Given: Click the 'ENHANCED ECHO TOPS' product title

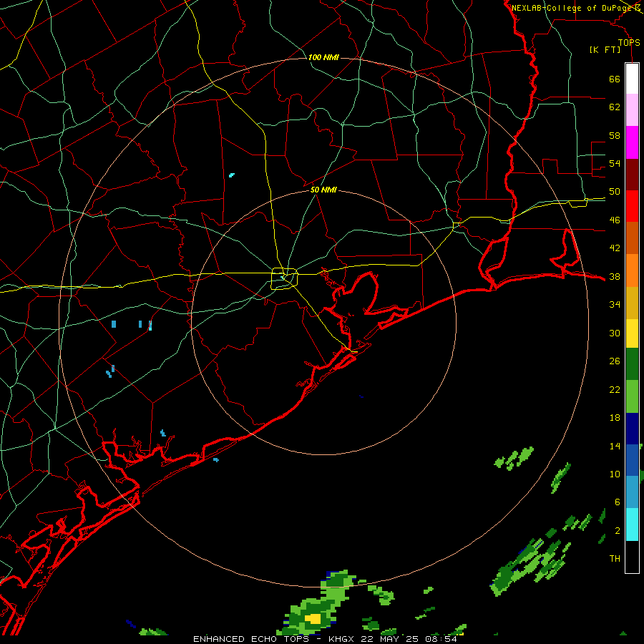Looking at the screenshot, I should coord(251,639).
